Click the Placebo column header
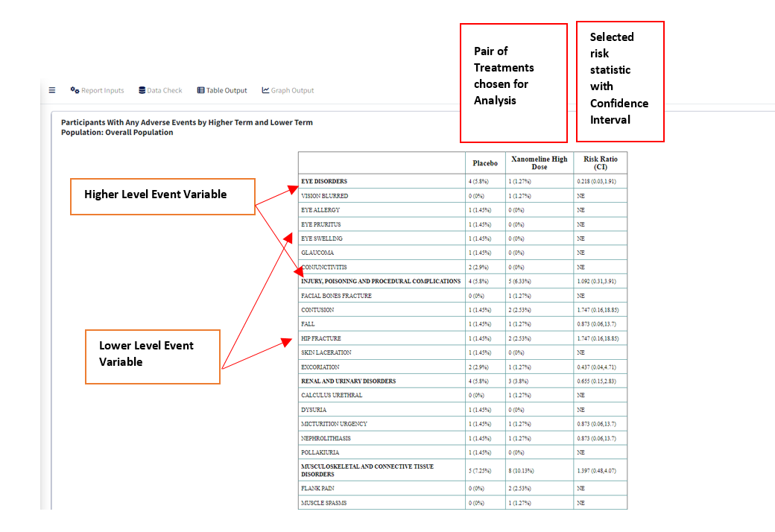Viewport: 775px width, 532px height. tap(485, 163)
